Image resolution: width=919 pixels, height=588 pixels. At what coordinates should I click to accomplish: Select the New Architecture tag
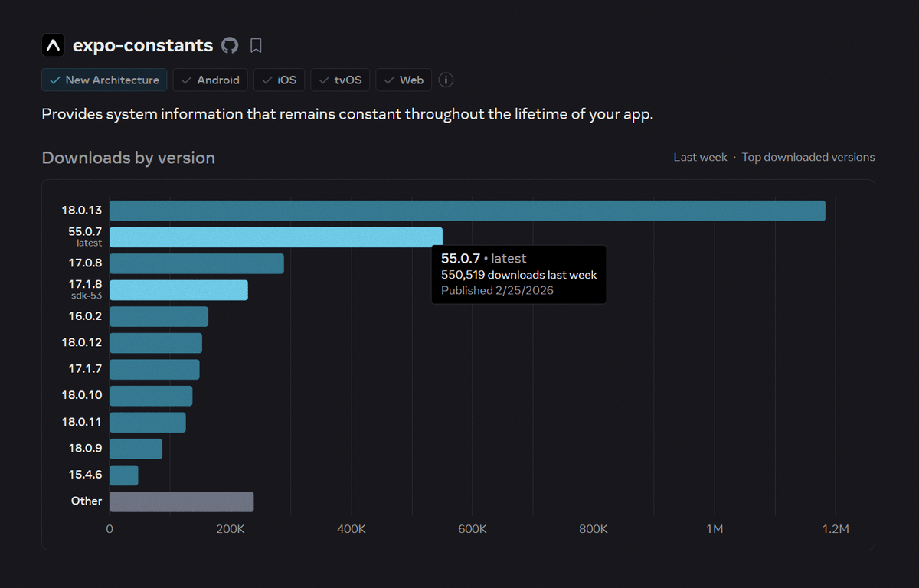[104, 80]
